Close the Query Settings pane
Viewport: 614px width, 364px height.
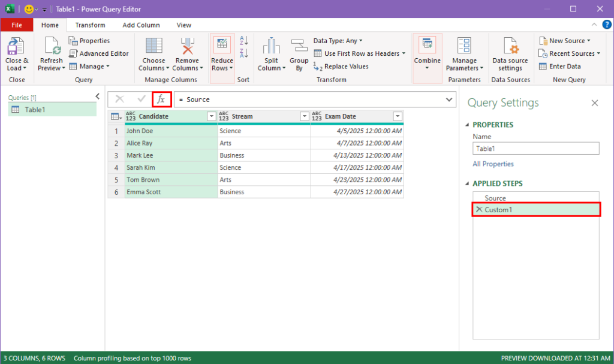594,103
